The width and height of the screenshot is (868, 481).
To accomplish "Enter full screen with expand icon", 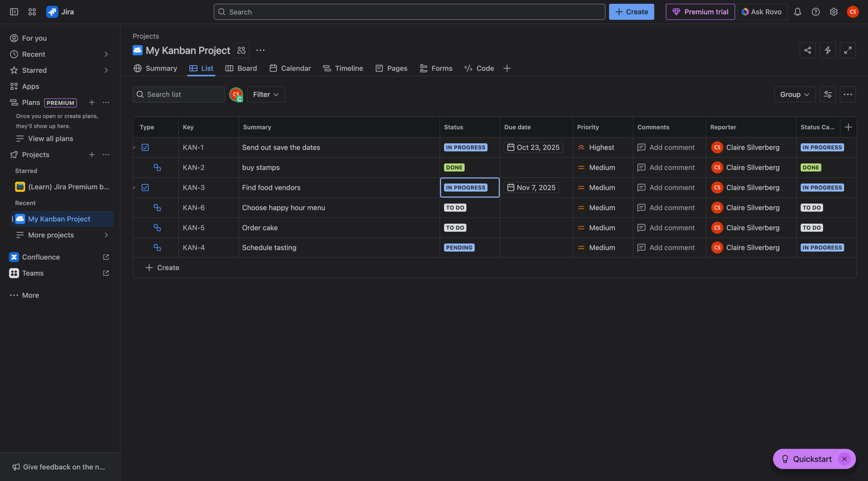I will (x=848, y=50).
